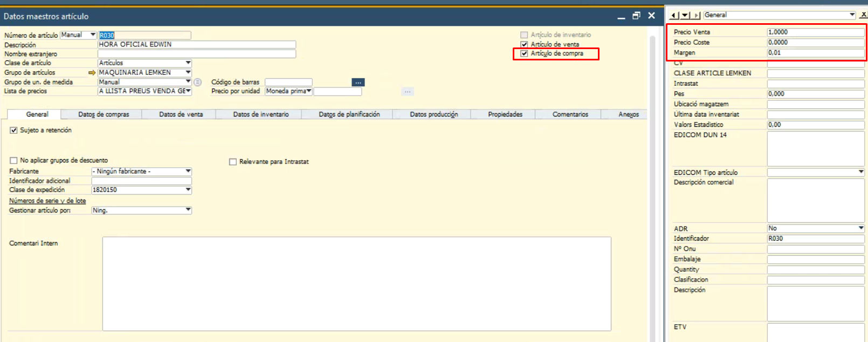Open Números de serie y de lote link
This screenshot has height=342, width=868.
point(47,201)
